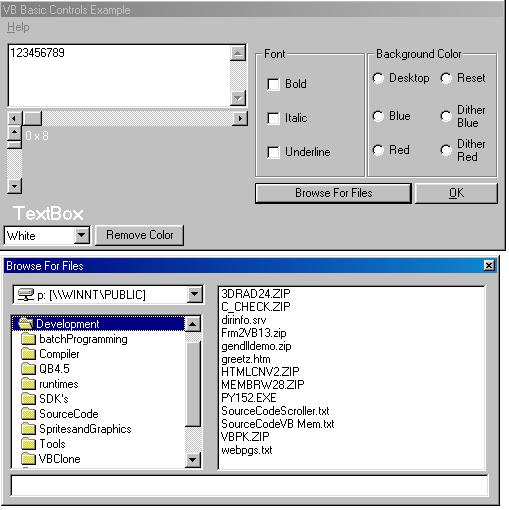Toggle the Italic checkbox
The width and height of the screenshot is (509, 510).
[x=273, y=118]
